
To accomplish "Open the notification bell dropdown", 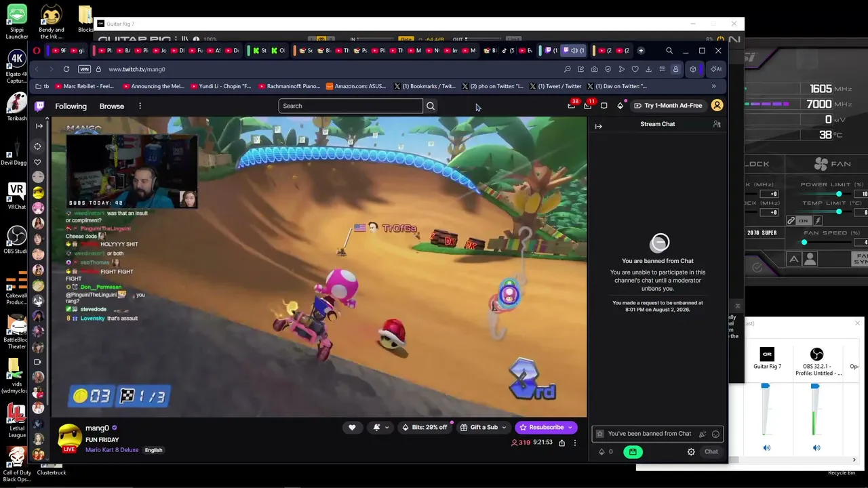I will pyautogui.click(x=380, y=427).
